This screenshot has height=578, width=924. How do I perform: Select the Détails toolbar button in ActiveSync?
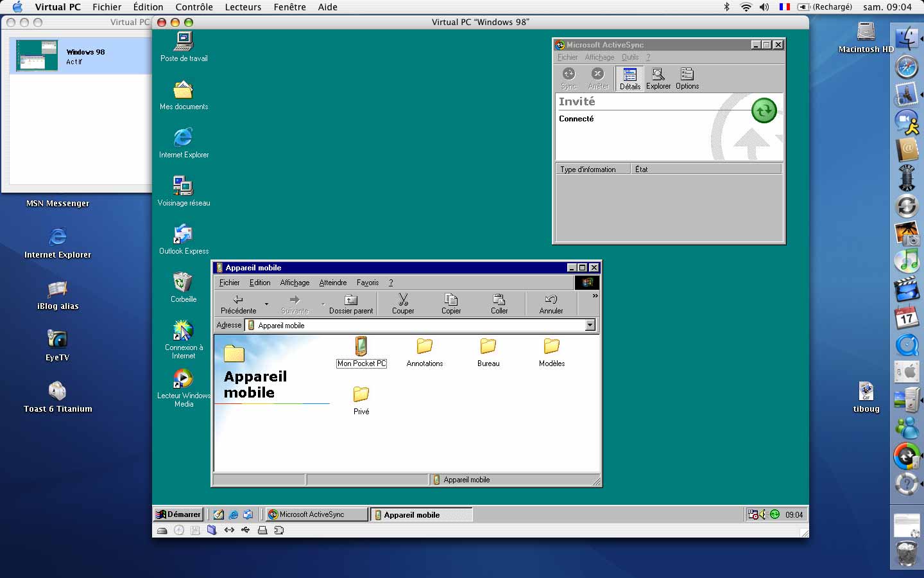pyautogui.click(x=630, y=78)
